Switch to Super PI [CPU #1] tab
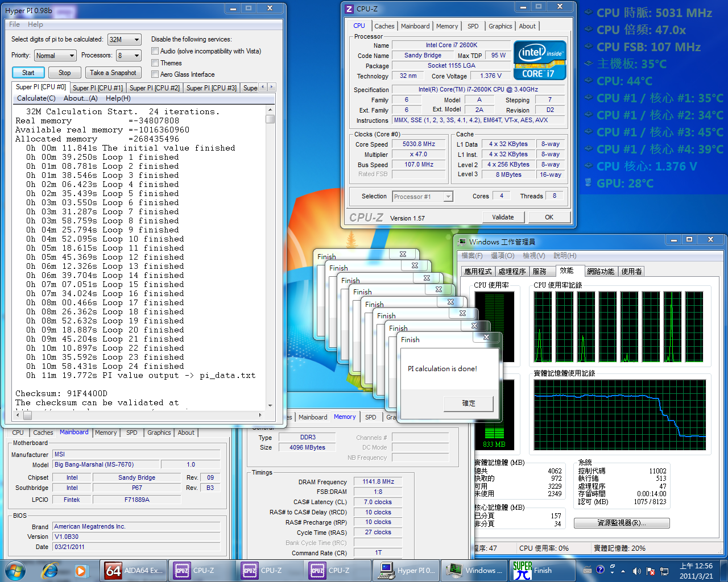The image size is (728, 582). click(x=97, y=88)
